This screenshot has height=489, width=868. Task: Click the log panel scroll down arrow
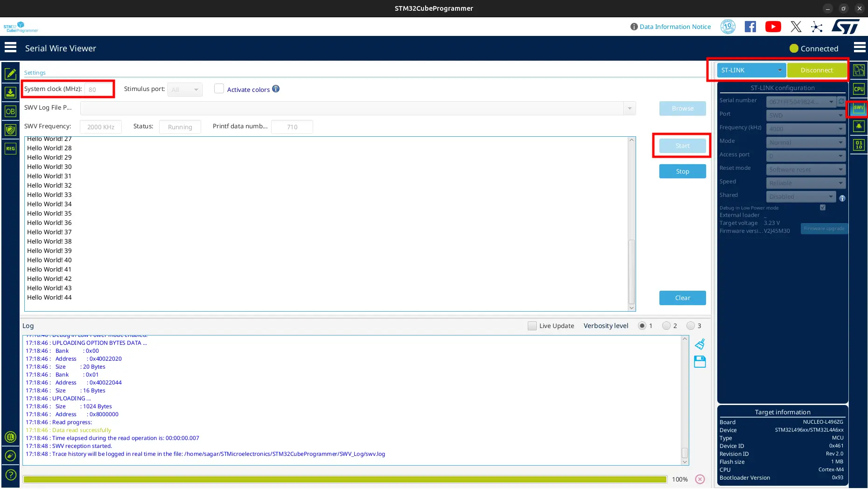click(x=685, y=462)
